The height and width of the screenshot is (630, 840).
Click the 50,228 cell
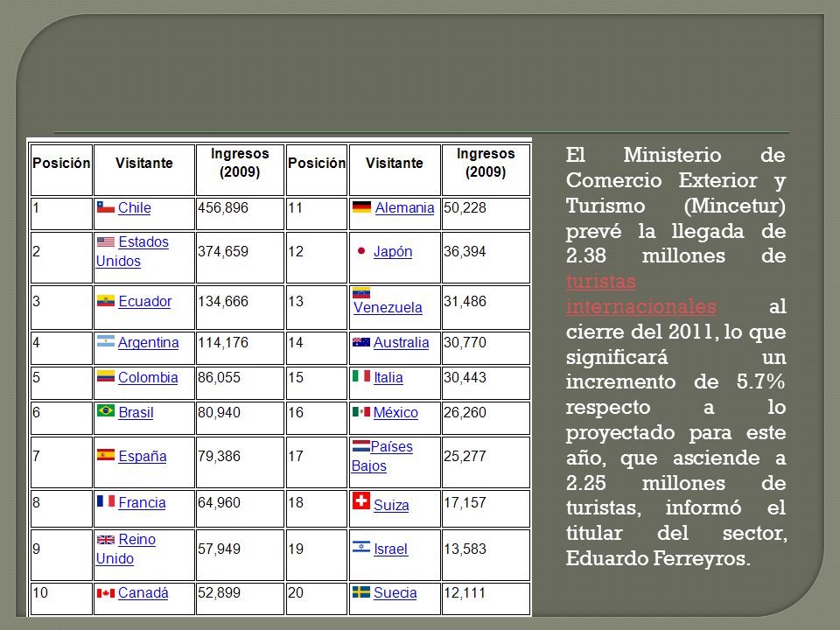click(x=486, y=213)
